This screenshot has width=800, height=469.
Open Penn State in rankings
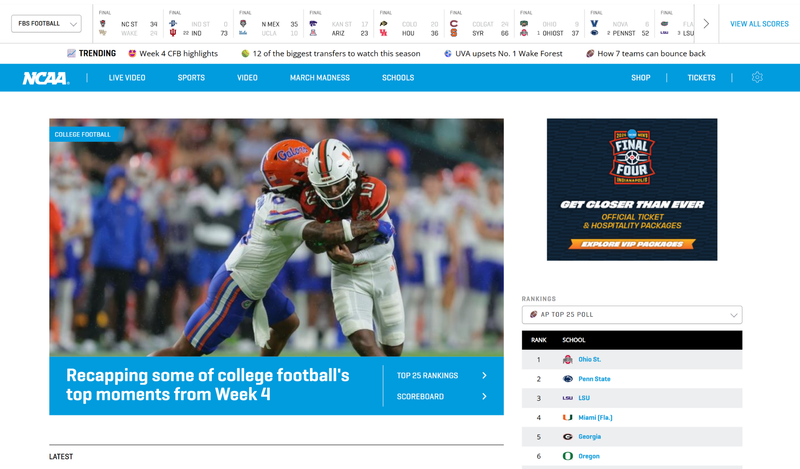pyautogui.click(x=594, y=379)
